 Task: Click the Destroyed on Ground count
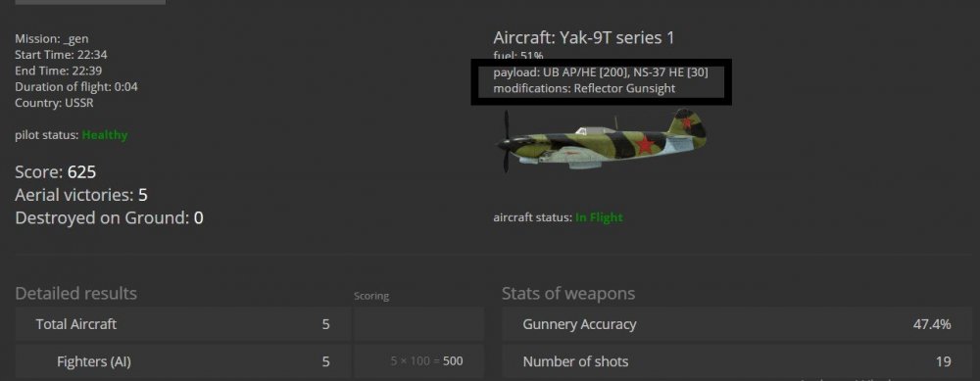pos(199,218)
